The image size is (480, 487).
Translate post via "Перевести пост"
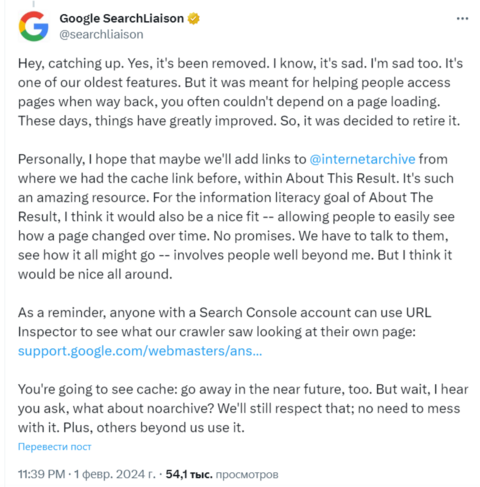tap(54, 446)
